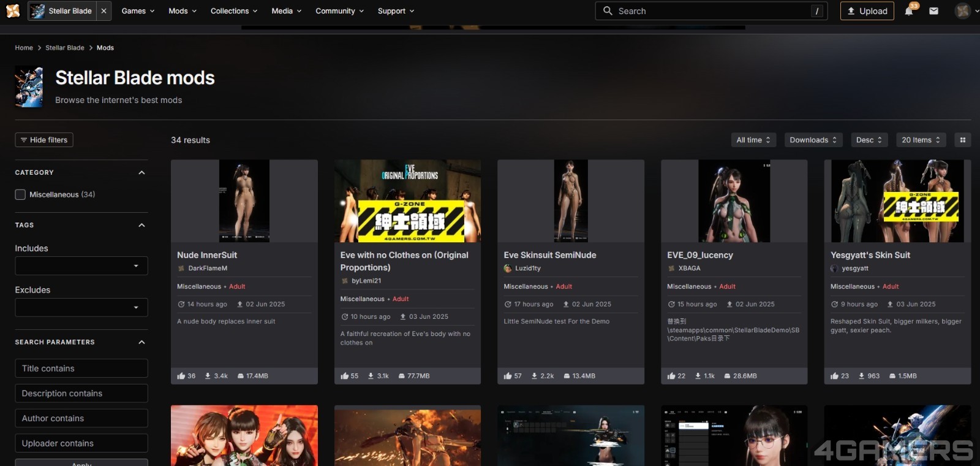Image resolution: width=980 pixels, height=466 pixels.
Task: Open the Community menu
Action: pos(339,11)
